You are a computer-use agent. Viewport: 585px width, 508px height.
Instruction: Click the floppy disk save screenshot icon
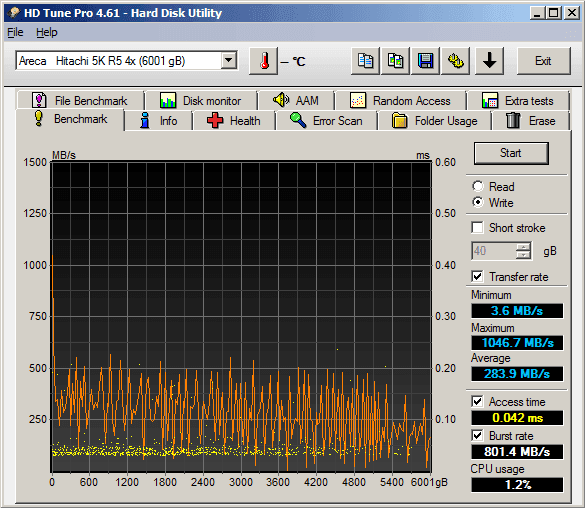coord(425,61)
